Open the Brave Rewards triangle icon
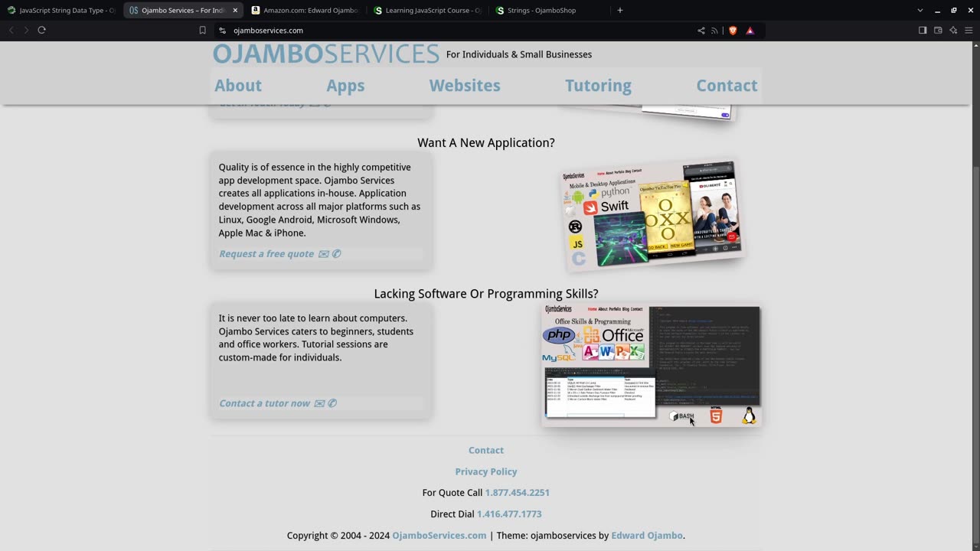Image resolution: width=980 pixels, height=551 pixels. click(x=750, y=31)
